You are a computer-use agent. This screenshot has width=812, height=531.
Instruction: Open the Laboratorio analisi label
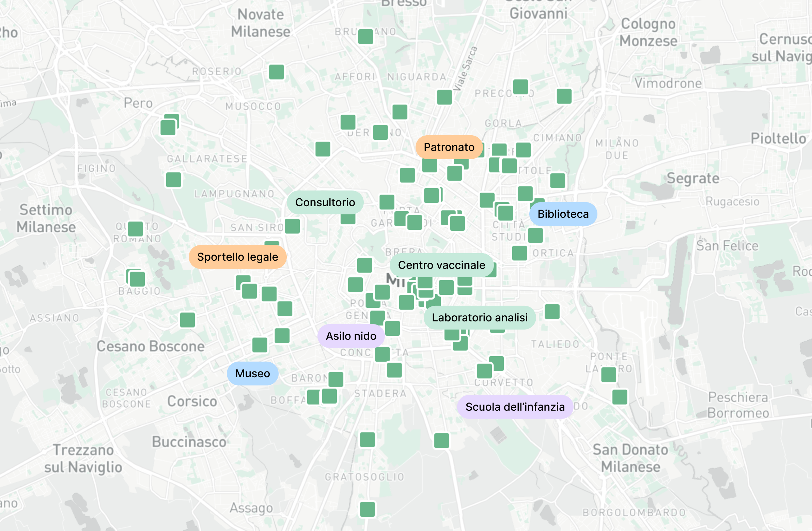coord(479,318)
